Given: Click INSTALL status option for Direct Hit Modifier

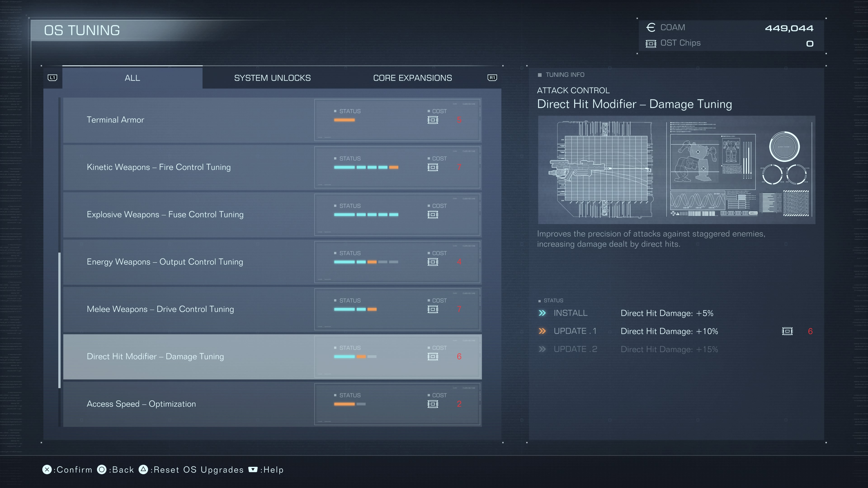Looking at the screenshot, I should pos(569,313).
